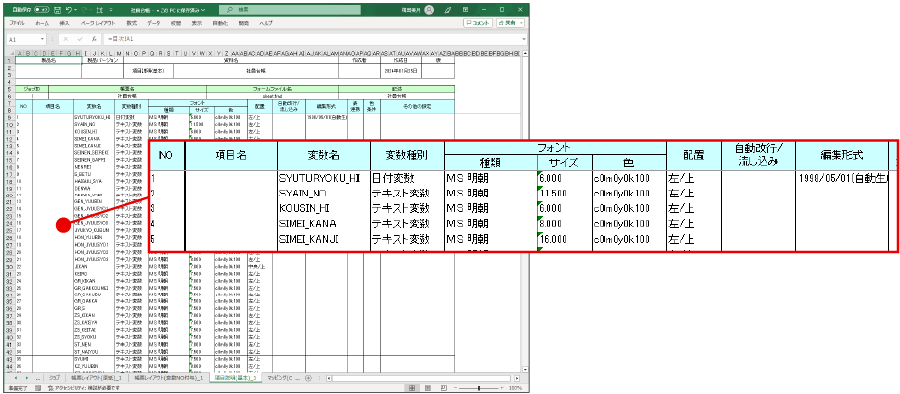This screenshot has width=900, height=394.
Task: Open the Undo history dropdown arrow
Action: pyautogui.click(x=75, y=10)
